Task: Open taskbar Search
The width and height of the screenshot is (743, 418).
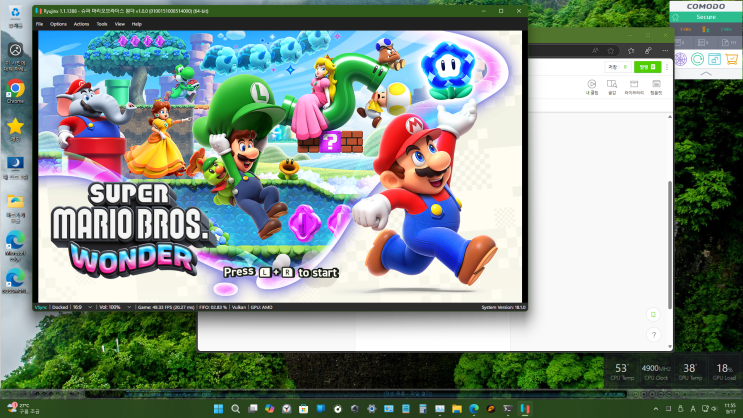Action: (236, 409)
